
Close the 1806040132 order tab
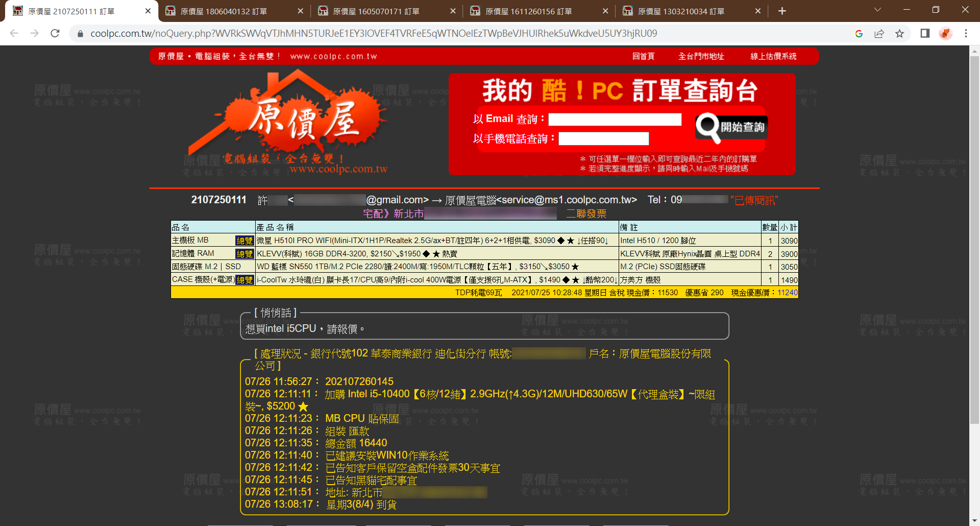click(300, 11)
